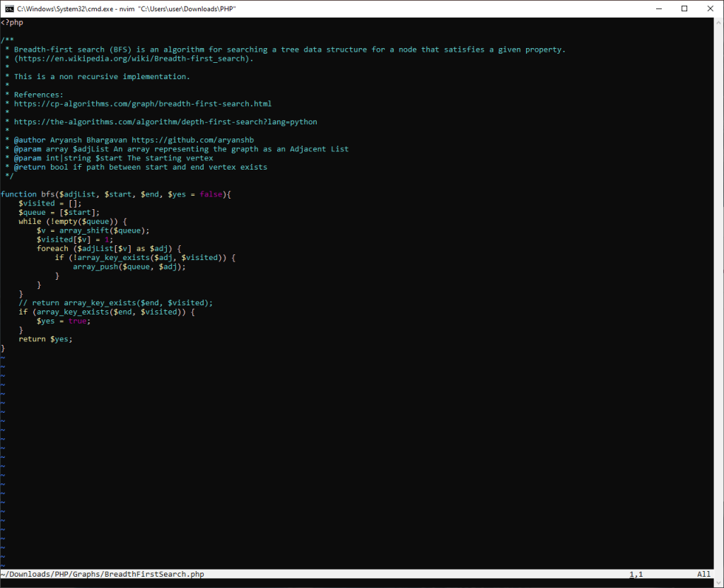Minimize the cmd.exe window

pyautogui.click(x=659, y=8)
